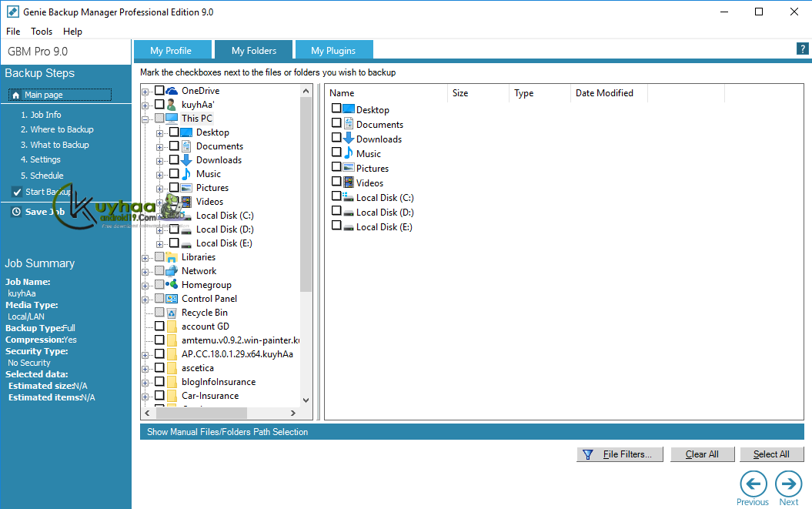Image resolution: width=812 pixels, height=509 pixels.
Task: Click the This PC monitor icon
Action: coord(172,118)
